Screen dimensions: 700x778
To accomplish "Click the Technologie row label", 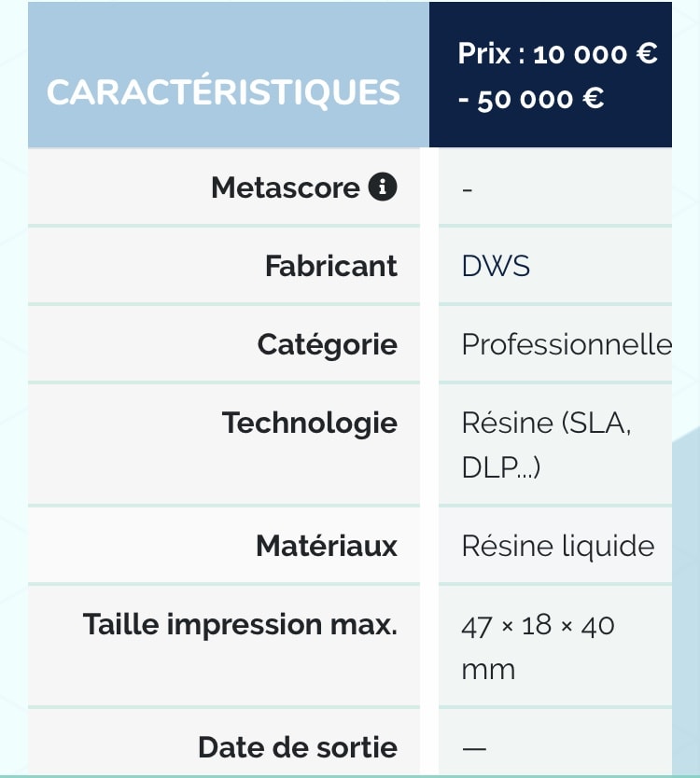I will pos(309,424).
